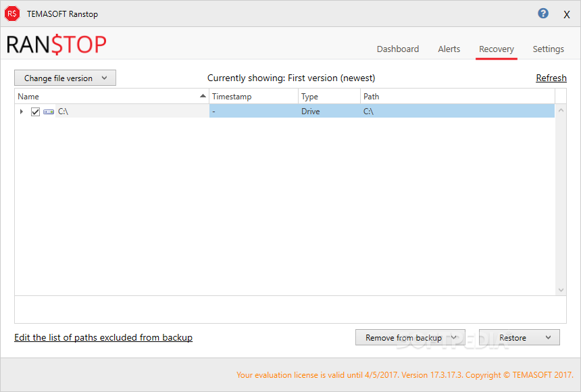The width and height of the screenshot is (581, 392).
Task: Click the C:\ drive icon in list
Action: coord(49,112)
